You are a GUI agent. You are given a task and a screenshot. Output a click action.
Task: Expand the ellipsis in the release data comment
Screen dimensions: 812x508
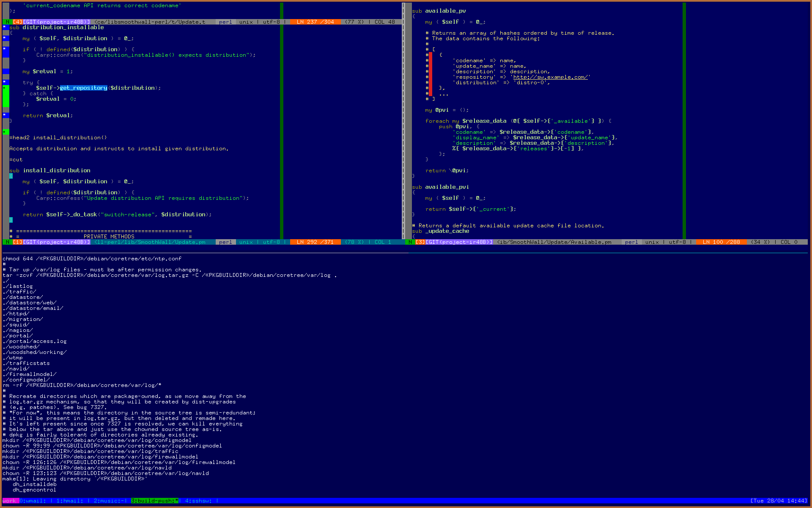coord(444,94)
